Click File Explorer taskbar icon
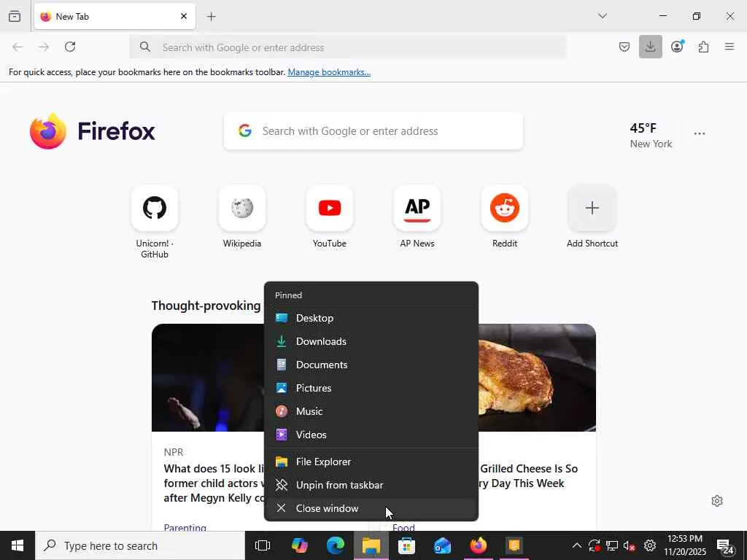Image resolution: width=747 pixels, height=560 pixels. [371, 545]
